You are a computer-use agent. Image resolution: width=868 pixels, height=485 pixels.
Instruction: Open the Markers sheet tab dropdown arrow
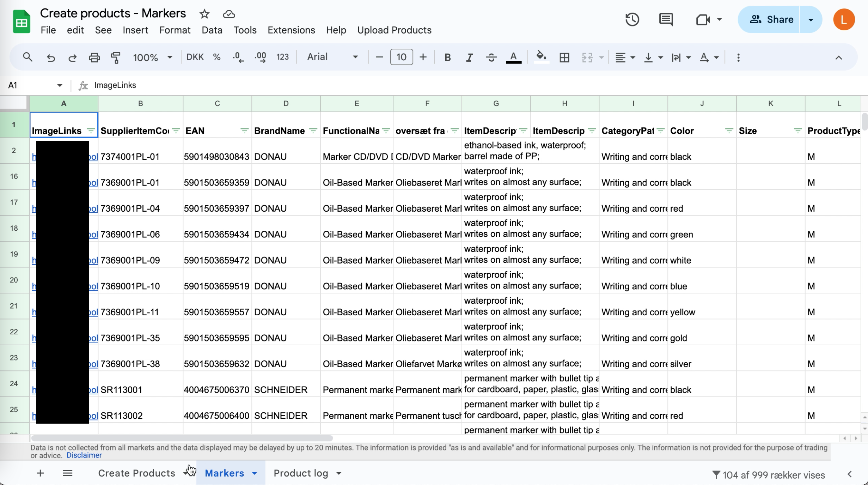tap(255, 473)
